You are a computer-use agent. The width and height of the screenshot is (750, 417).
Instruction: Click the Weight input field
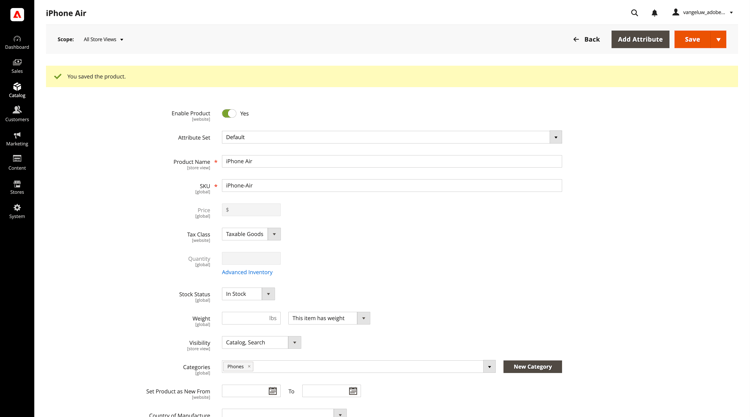[251, 318]
